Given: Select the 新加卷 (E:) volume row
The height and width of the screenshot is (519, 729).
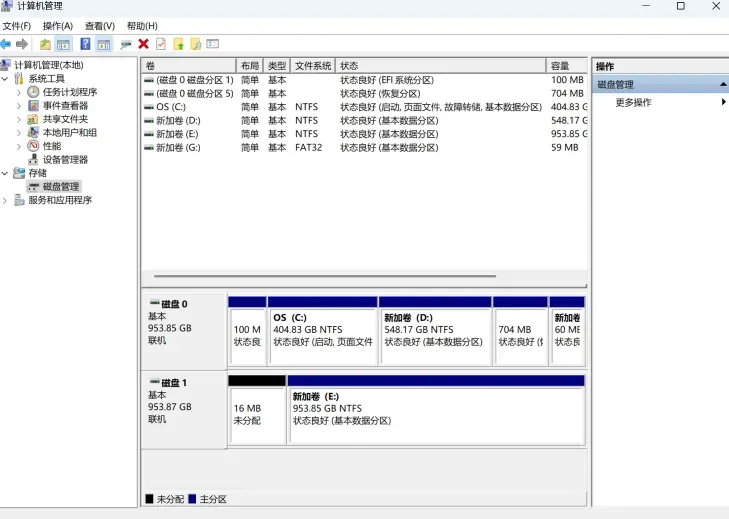Looking at the screenshot, I should click(364, 134).
